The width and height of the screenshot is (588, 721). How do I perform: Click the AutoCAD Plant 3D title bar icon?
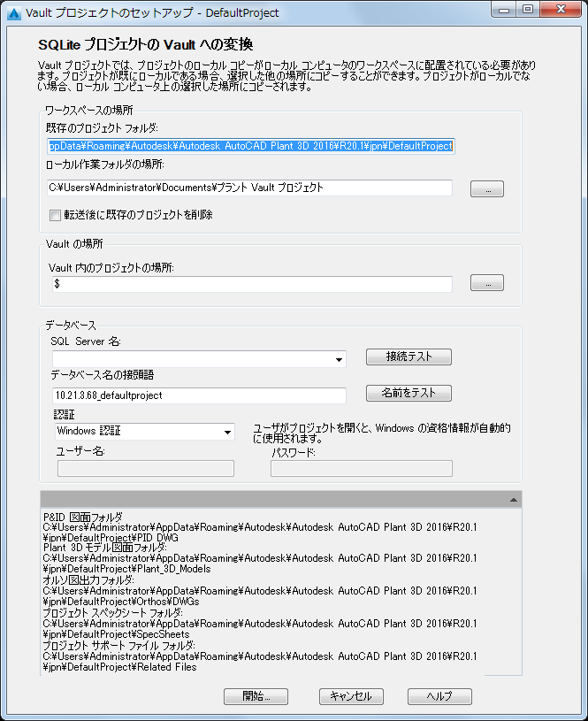14,13
